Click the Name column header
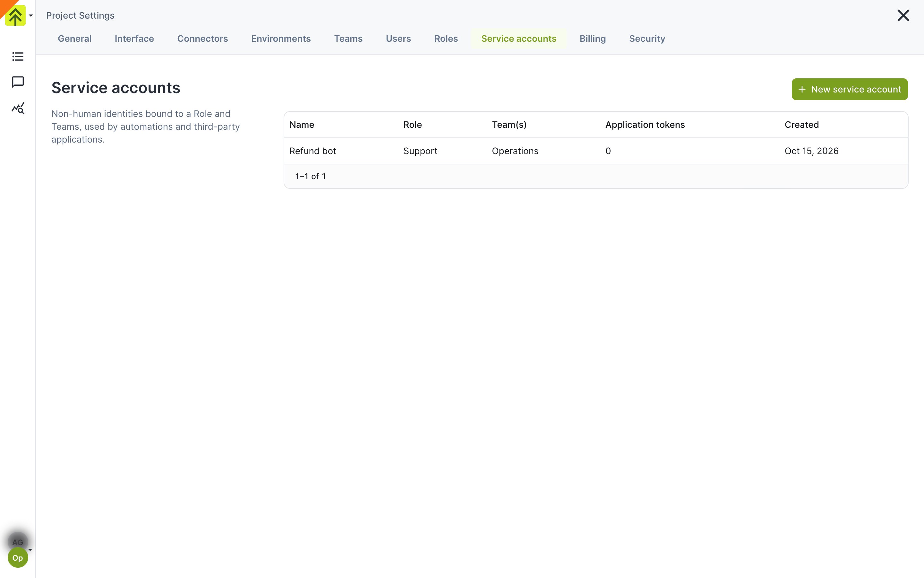The image size is (924, 578). point(302,125)
